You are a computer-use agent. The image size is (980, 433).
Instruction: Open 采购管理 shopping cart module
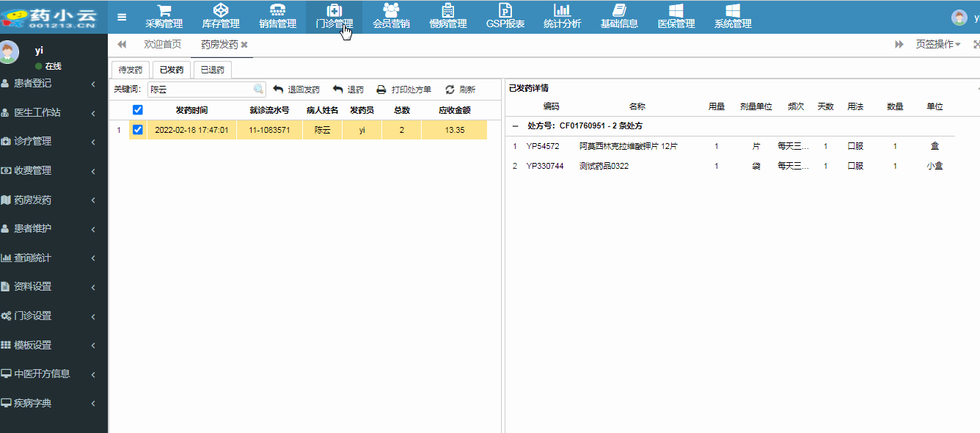point(164,16)
